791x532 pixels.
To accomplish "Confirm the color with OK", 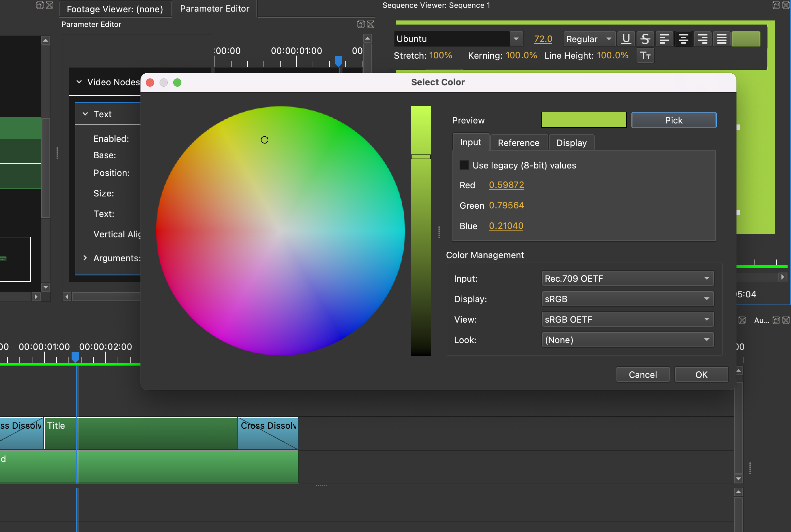I will pyautogui.click(x=701, y=374).
